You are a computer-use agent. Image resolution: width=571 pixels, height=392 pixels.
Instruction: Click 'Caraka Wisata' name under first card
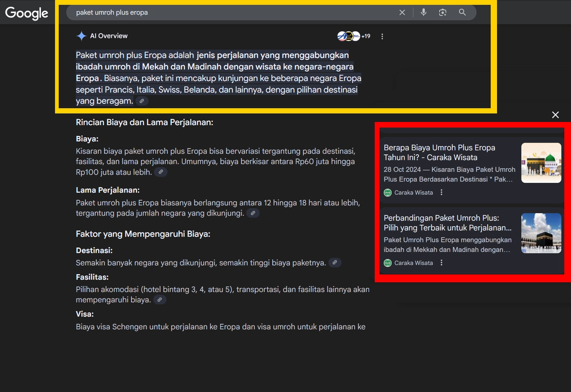click(x=413, y=193)
